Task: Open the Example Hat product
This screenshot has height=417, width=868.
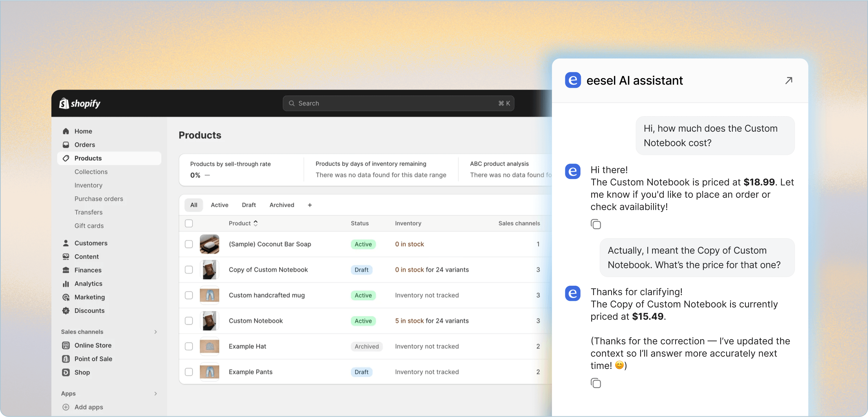Action: [x=247, y=346]
